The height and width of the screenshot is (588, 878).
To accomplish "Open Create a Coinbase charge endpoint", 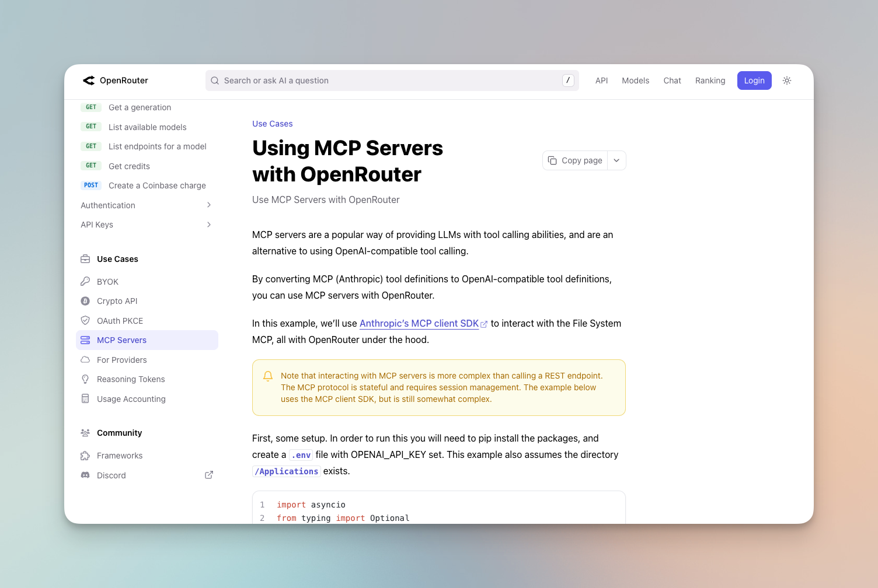I will [x=146, y=185].
